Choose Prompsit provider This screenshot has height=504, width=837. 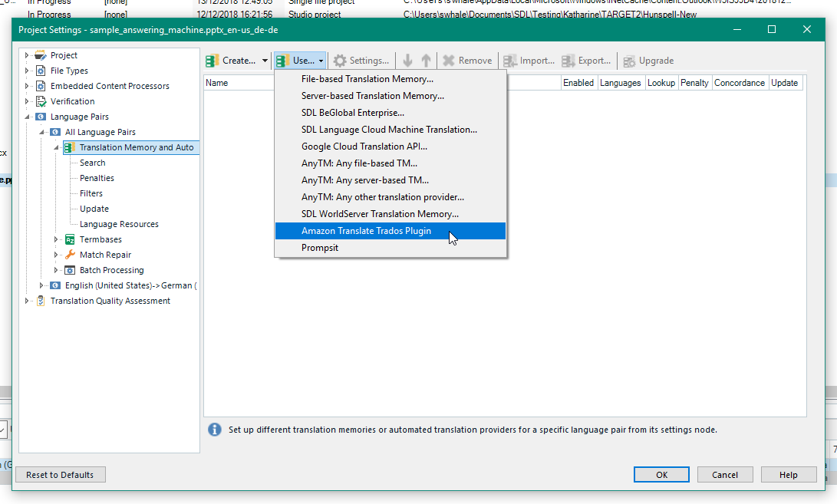[x=390, y=248]
